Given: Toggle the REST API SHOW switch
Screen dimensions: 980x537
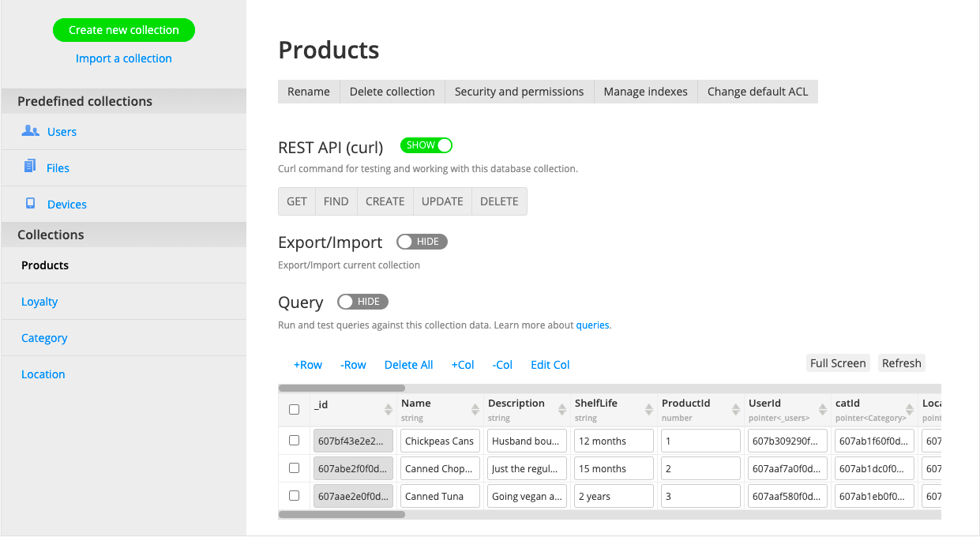Looking at the screenshot, I should click(x=426, y=145).
